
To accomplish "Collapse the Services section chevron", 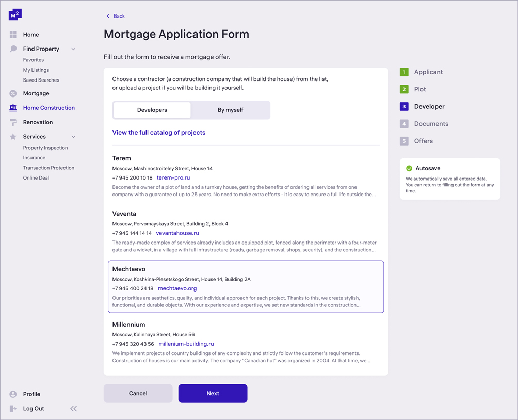I will coord(73,137).
